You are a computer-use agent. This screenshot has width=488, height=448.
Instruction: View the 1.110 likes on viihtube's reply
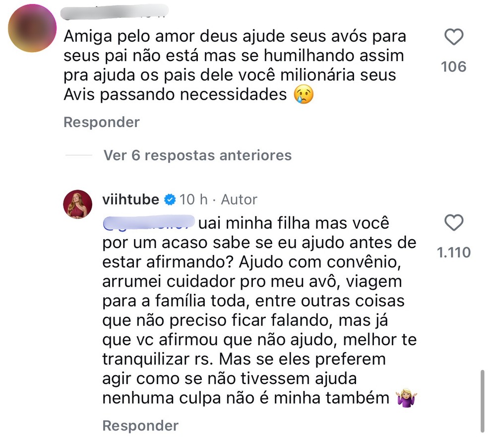(454, 252)
